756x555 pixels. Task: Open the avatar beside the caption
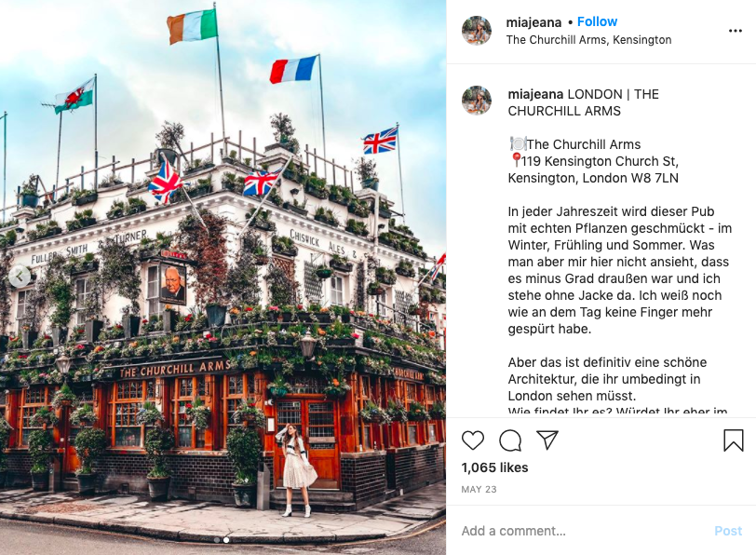coord(477,101)
